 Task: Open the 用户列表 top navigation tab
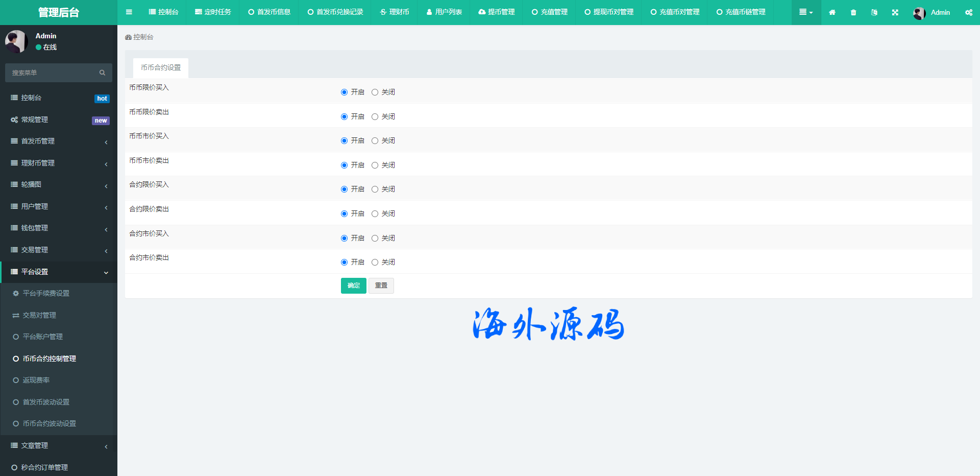point(444,12)
